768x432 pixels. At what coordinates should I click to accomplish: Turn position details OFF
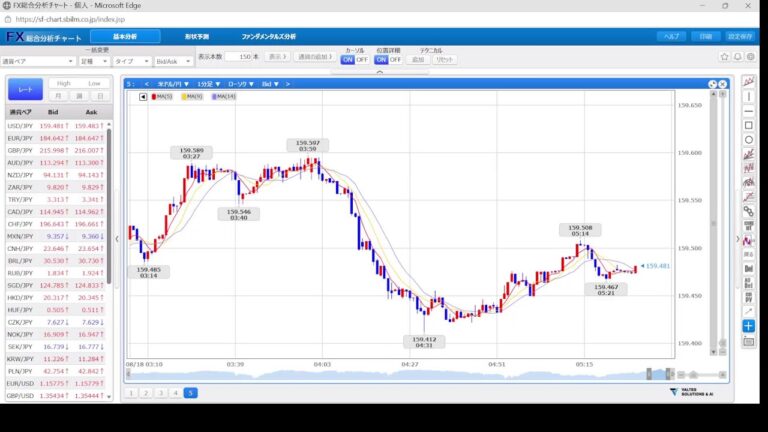[395, 60]
